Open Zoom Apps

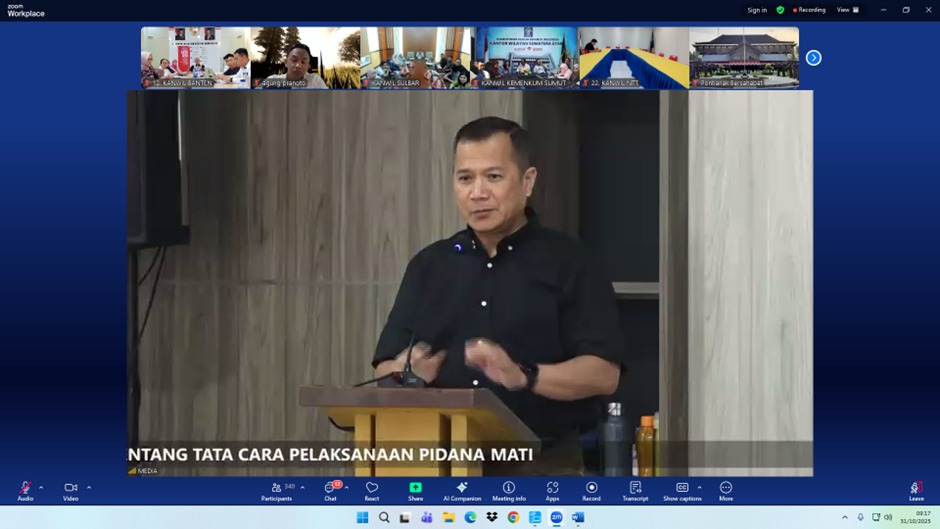pyautogui.click(x=552, y=490)
